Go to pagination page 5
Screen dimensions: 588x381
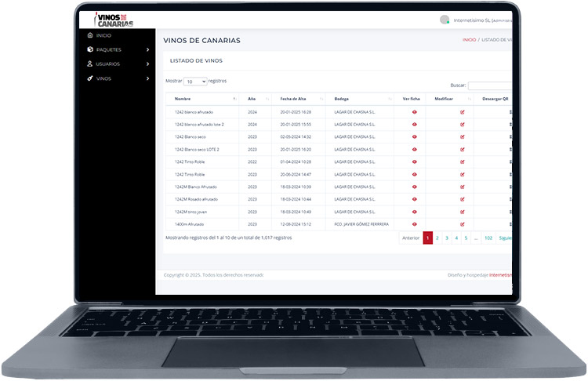click(x=466, y=238)
